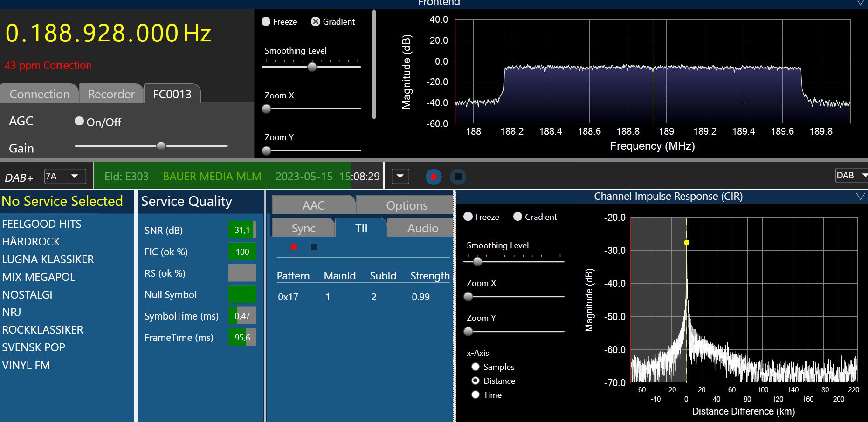Collapse the Channel Impulse Response panel triangle
This screenshot has height=422, width=868.
tap(860, 197)
